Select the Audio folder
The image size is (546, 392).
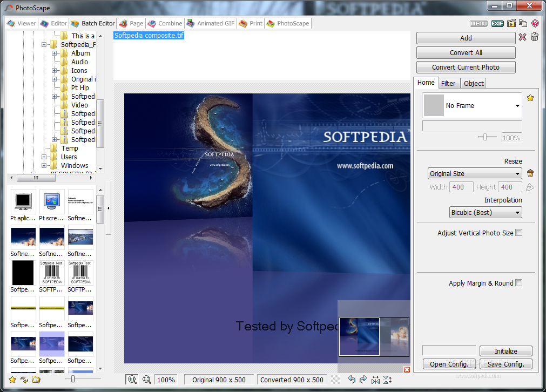point(79,62)
